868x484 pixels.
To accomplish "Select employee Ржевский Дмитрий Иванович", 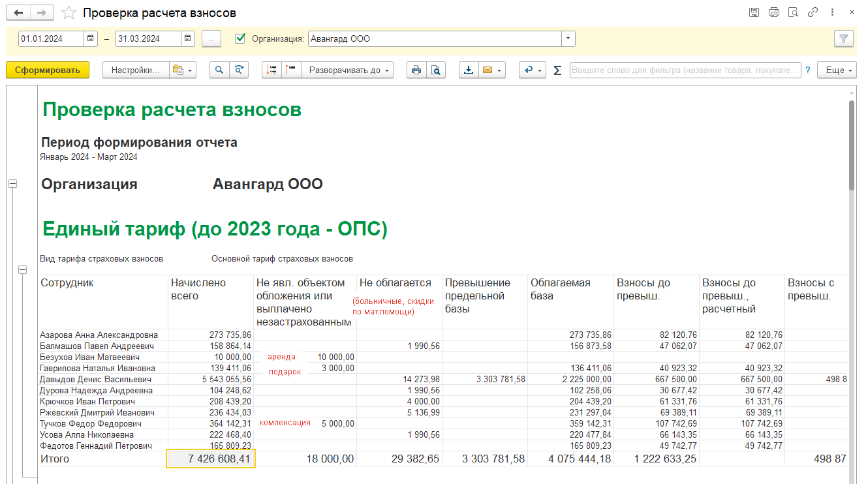I will pos(97,412).
